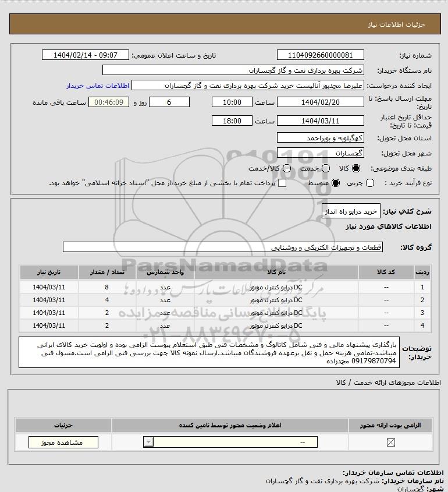Viewport: 448px width, 492px height.
Task: Click the نام کالا column header
Action: click(276, 272)
